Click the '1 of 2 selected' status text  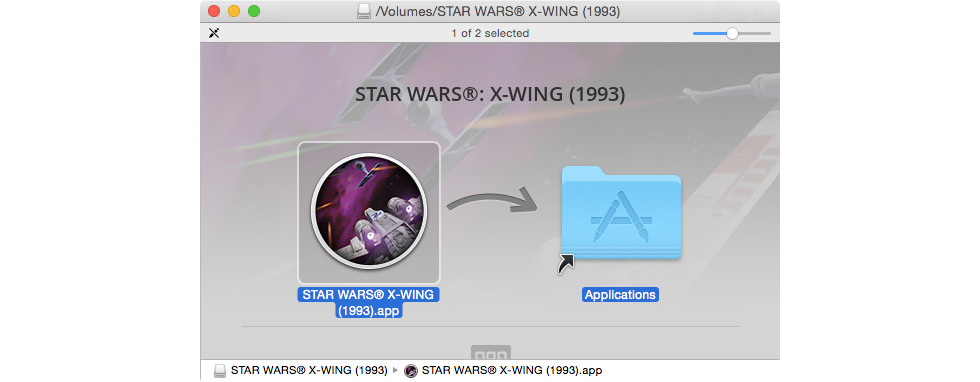(490, 33)
